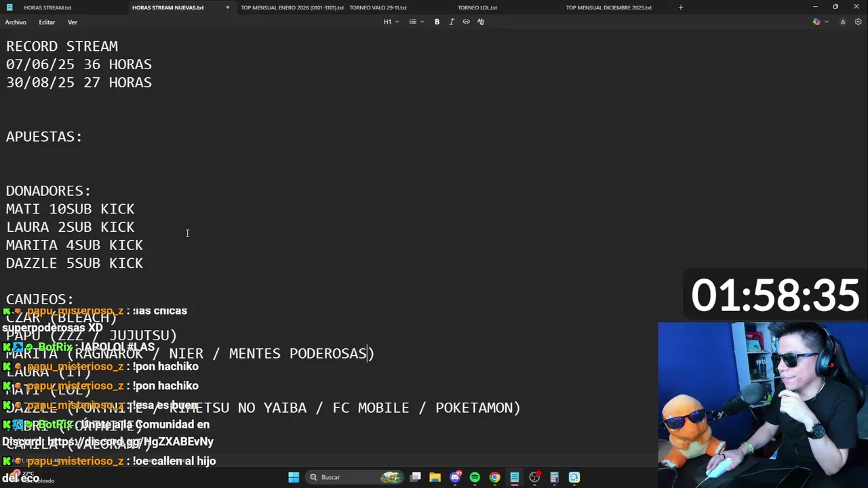The width and height of the screenshot is (868, 488).
Task: Click the webcam overlay of the streamer
Action: (x=763, y=405)
